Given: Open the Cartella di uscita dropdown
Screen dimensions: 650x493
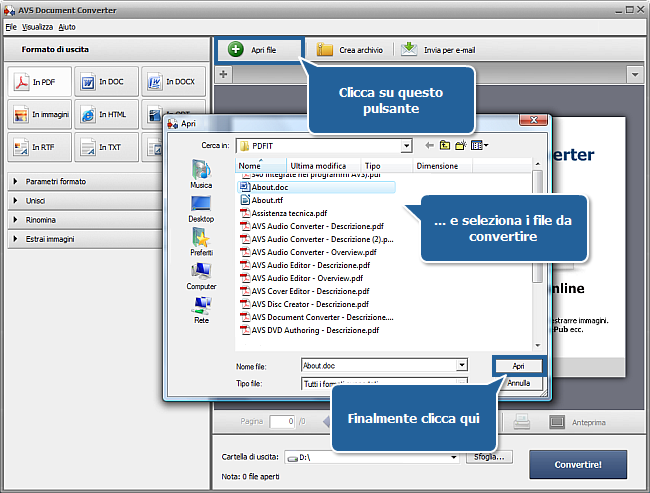Looking at the screenshot, I should pos(454,457).
